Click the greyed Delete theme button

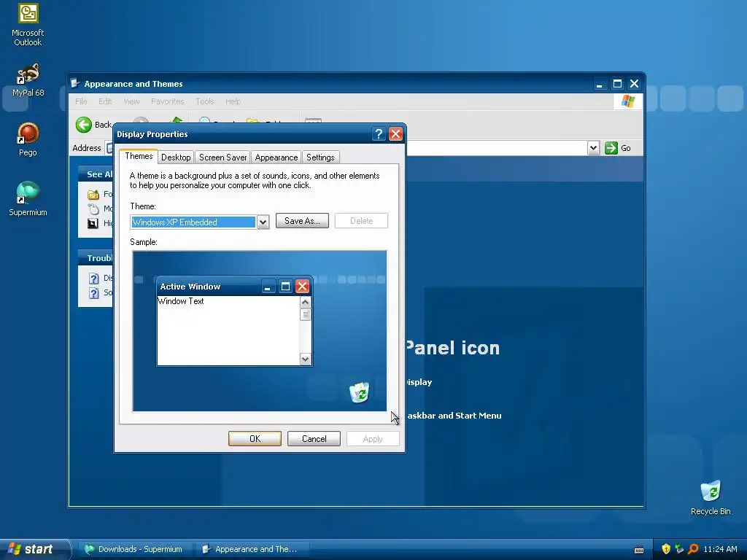pyautogui.click(x=362, y=221)
